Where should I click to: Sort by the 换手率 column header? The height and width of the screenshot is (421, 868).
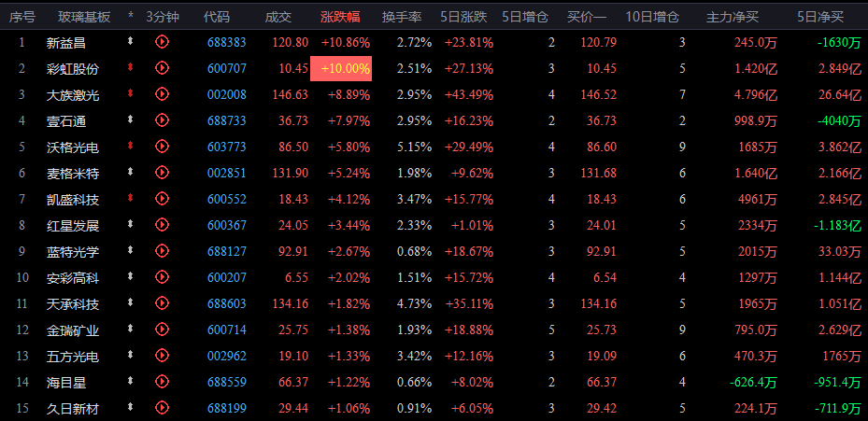click(x=402, y=17)
